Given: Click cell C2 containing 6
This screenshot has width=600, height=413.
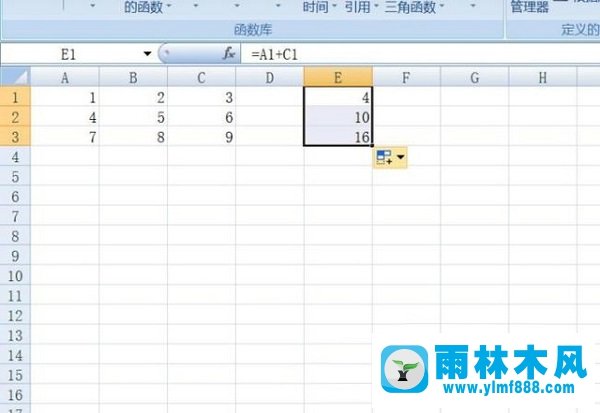Looking at the screenshot, I should 201,117.
